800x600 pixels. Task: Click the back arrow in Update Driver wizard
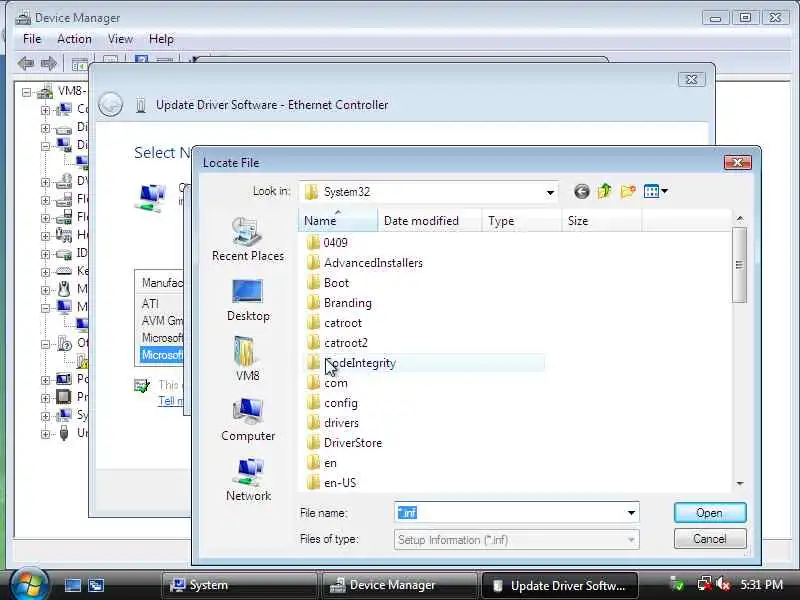(110, 105)
